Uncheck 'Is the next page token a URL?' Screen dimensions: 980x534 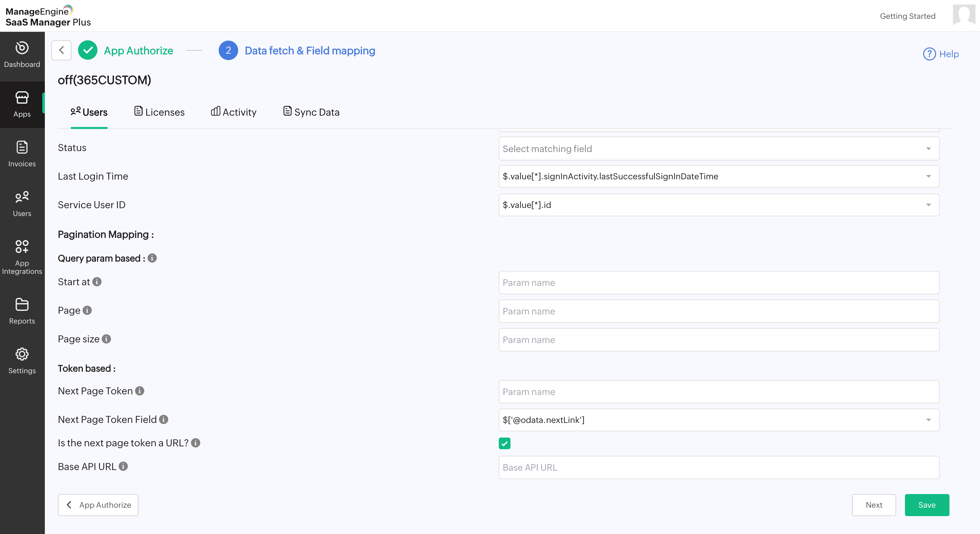504,443
